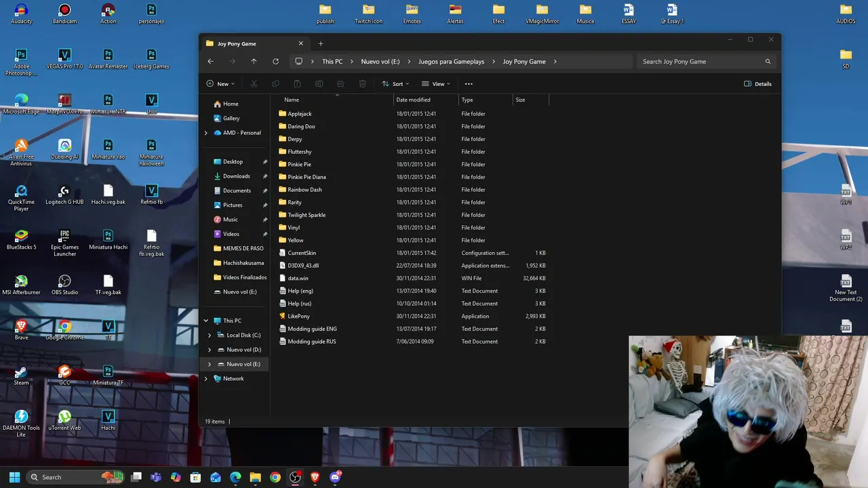Select Network in navigation pane
This screenshot has width=868, height=488.
pos(233,379)
